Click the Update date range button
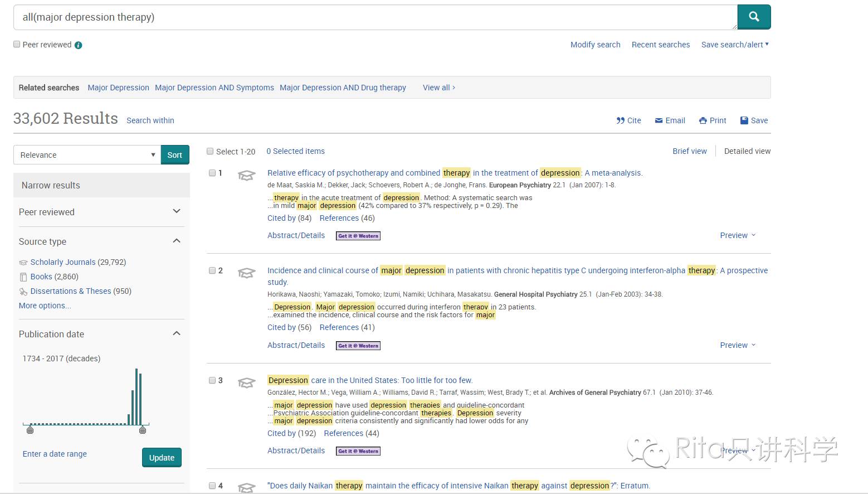 [162, 458]
